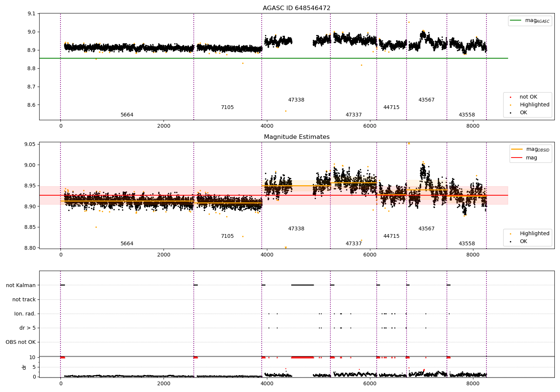Click obsid label 47338 in Magnitude Estimates plot
This screenshot has width=560, height=392.
pos(296,228)
